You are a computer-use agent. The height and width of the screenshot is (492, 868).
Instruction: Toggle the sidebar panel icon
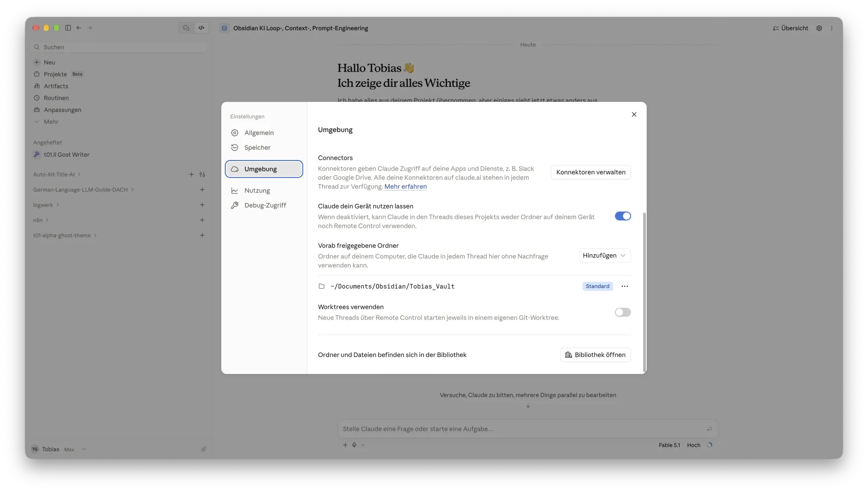(68, 28)
